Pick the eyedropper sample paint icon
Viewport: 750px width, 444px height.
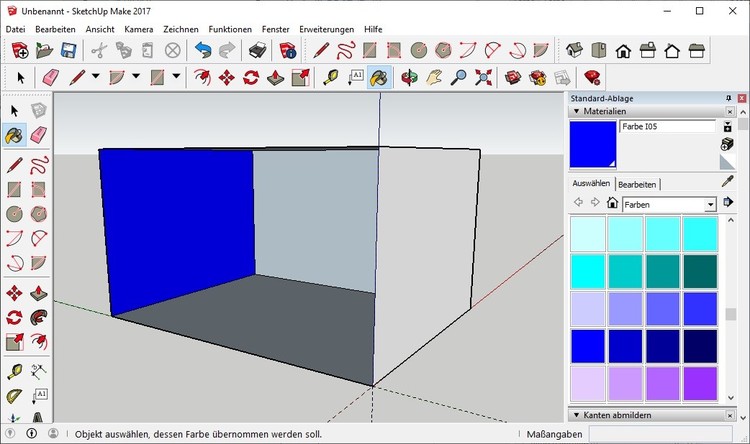coord(728,183)
